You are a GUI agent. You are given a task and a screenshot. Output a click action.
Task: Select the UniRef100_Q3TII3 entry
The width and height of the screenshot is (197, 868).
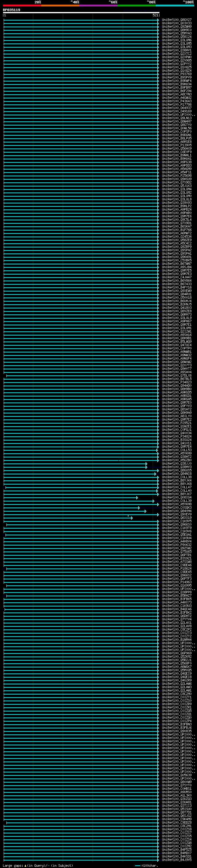tap(176, 806)
